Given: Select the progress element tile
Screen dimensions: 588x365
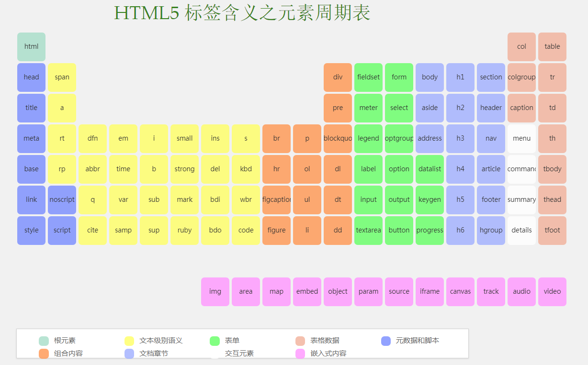Looking at the screenshot, I should (x=430, y=230).
